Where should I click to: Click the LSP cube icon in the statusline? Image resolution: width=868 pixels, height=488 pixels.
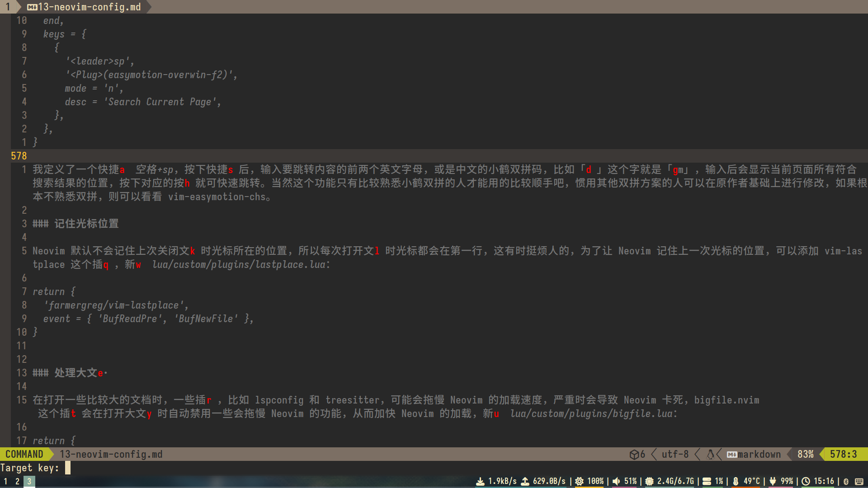pyautogui.click(x=634, y=455)
